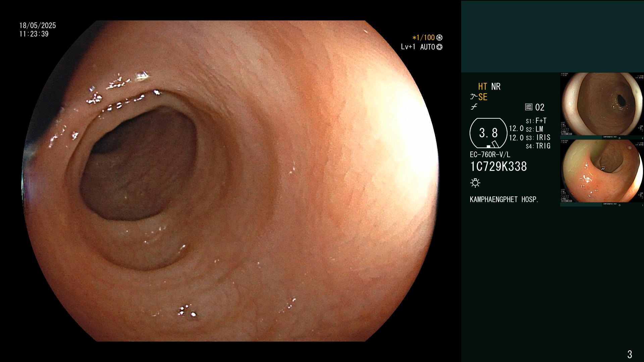Click the preset settings icon beside 02
Viewport: 644px width, 362px height.
[529, 107]
